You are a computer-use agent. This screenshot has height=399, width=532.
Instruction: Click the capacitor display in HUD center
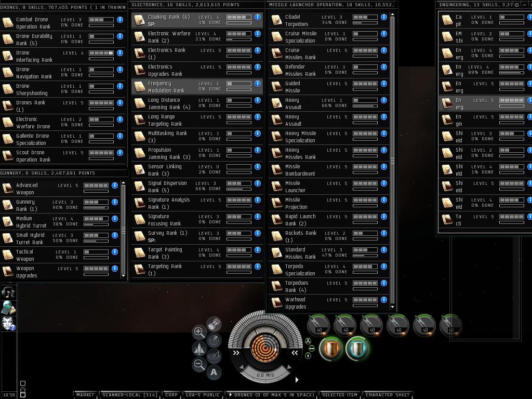(x=265, y=347)
